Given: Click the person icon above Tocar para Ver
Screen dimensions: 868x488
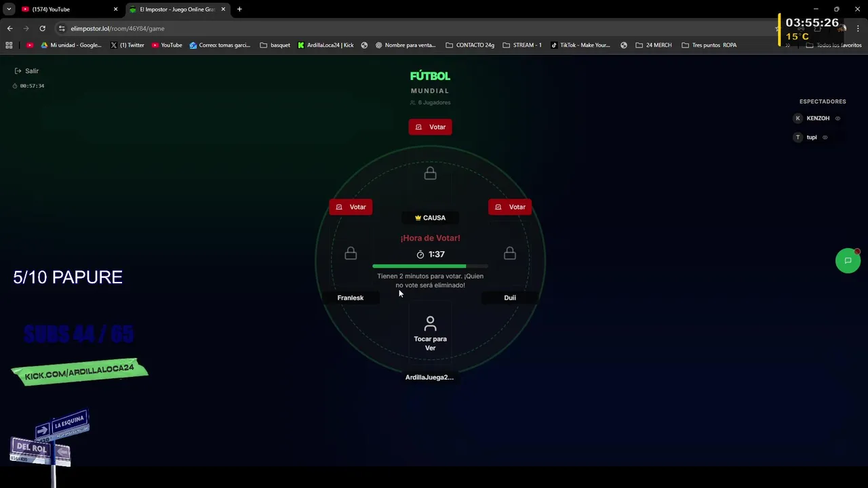Looking at the screenshot, I should click(x=430, y=323).
